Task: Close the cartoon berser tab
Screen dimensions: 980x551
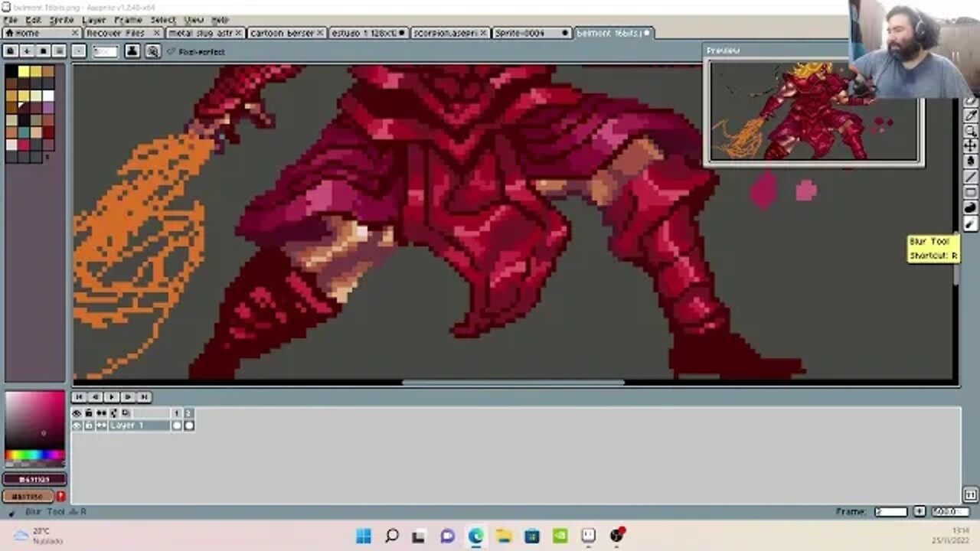Action: [x=321, y=34]
